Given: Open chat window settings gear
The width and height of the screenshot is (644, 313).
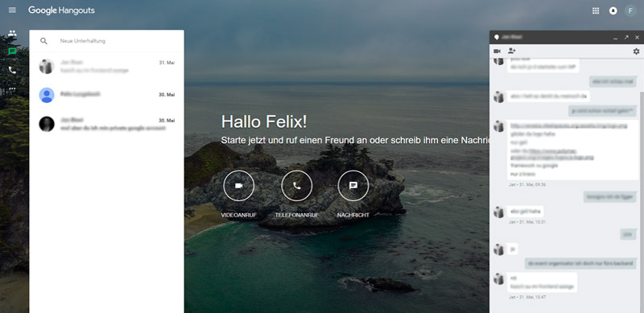Looking at the screenshot, I should coord(636,51).
